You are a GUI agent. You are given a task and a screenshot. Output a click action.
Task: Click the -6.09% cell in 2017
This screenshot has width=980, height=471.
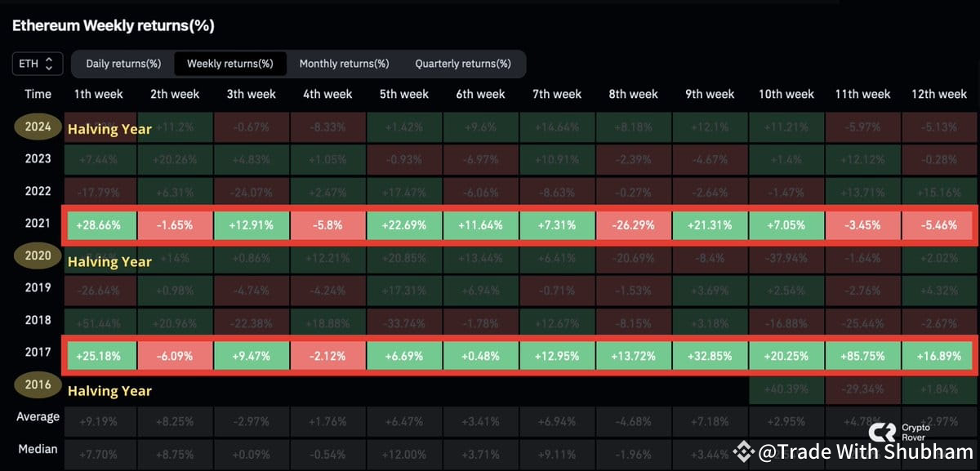tap(174, 357)
